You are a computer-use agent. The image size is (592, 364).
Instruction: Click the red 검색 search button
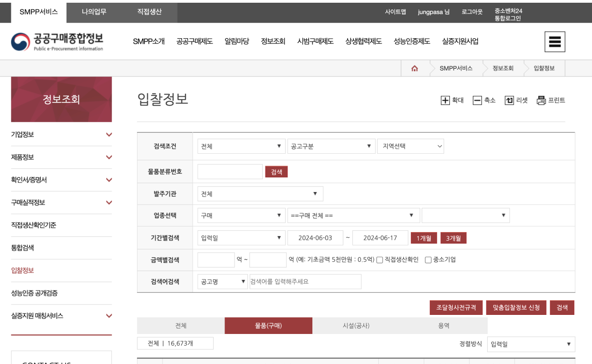point(562,307)
